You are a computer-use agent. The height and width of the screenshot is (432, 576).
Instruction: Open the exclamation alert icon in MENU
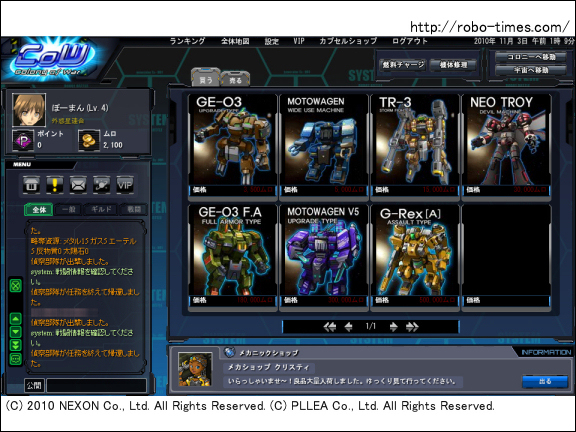click(55, 184)
